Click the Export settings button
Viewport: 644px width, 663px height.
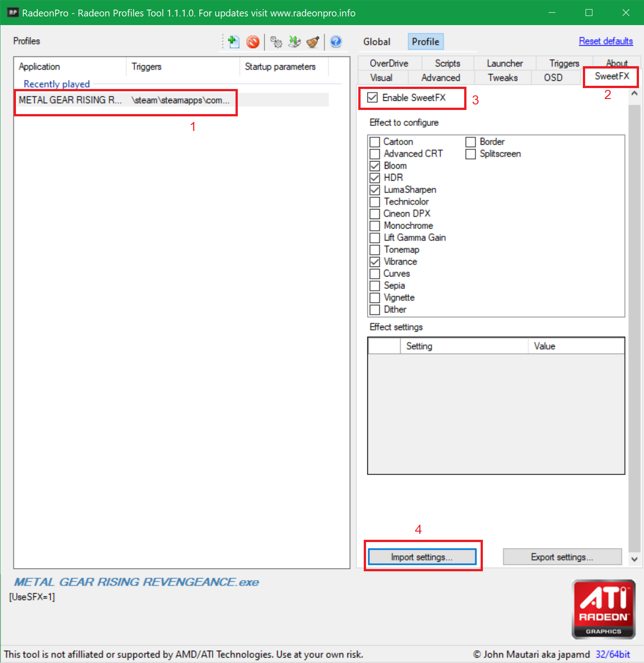(x=562, y=557)
